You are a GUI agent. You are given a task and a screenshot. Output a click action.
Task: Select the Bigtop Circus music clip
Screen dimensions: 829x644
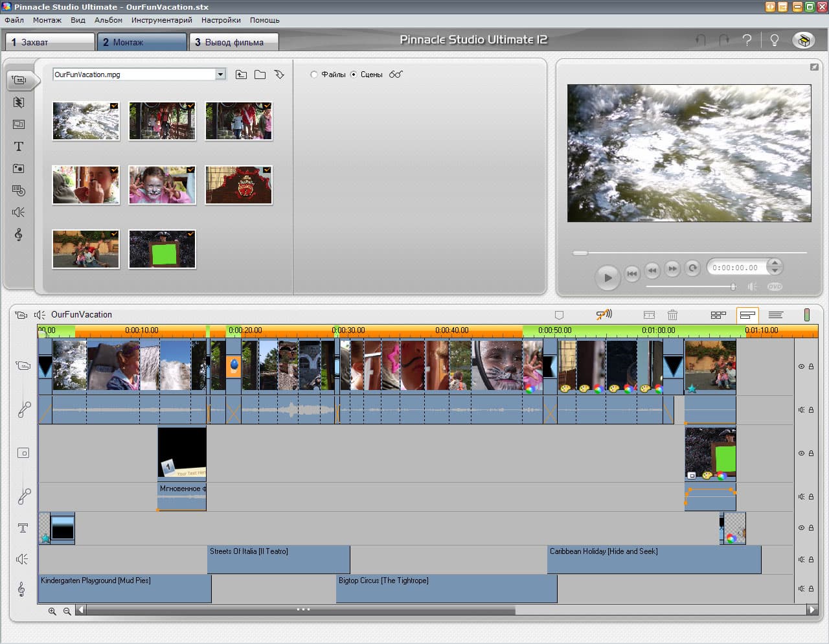(x=446, y=588)
